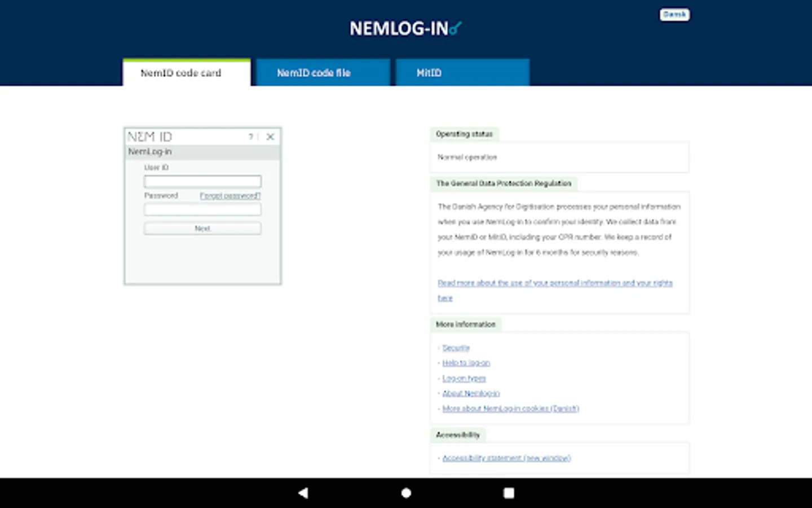Viewport: 812px width, 508px height.
Task: Open the personal information and rights link
Action: tap(555, 290)
